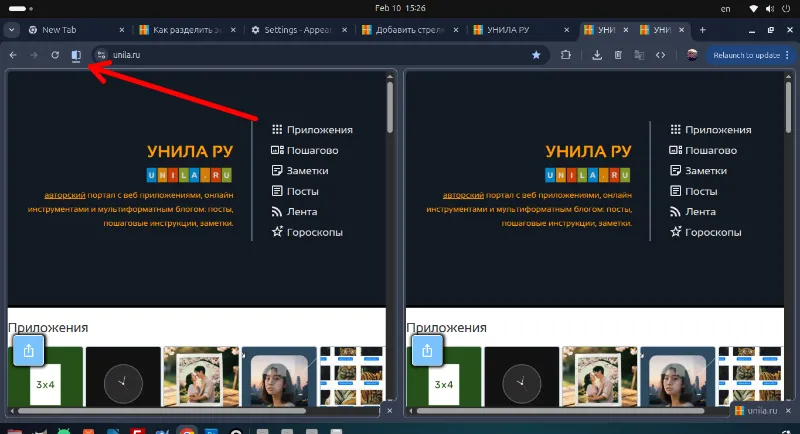This screenshot has height=434, width=800.
Task: Switch to the 'УНИЛА РУ' tab
Action: [x=521, y=30]
